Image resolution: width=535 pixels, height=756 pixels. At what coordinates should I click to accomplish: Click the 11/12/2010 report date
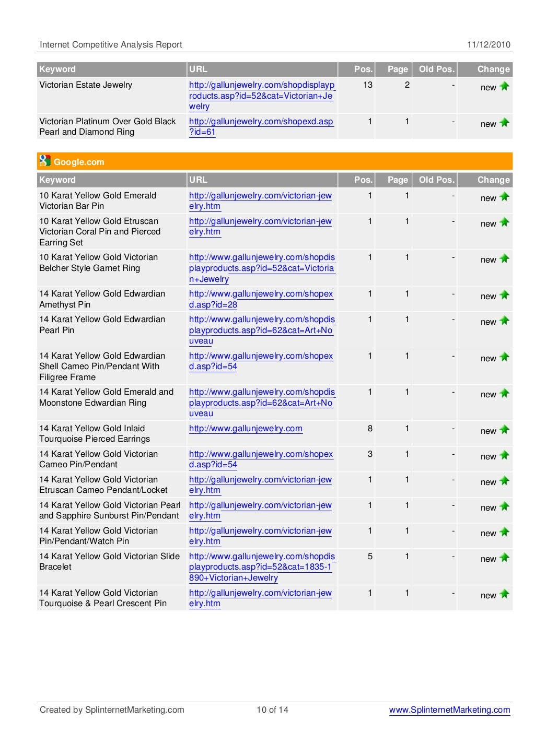(489, 44)
